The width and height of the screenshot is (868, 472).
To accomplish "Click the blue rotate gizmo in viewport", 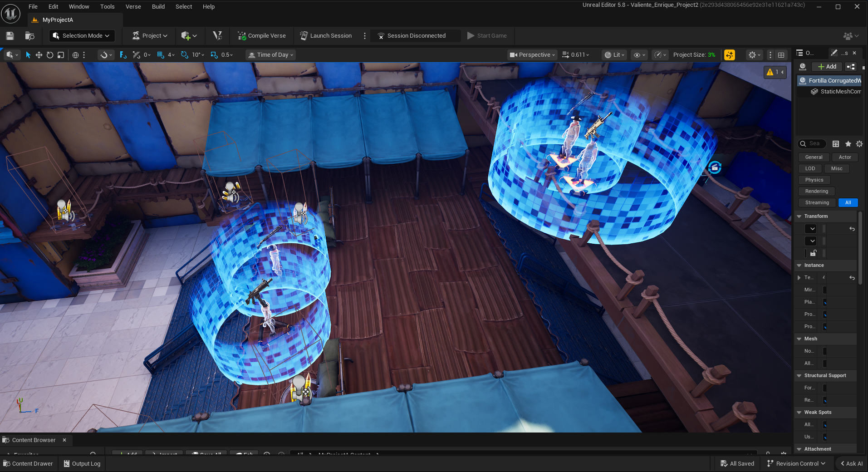I will pyautogui.click(x=715, y=167).
